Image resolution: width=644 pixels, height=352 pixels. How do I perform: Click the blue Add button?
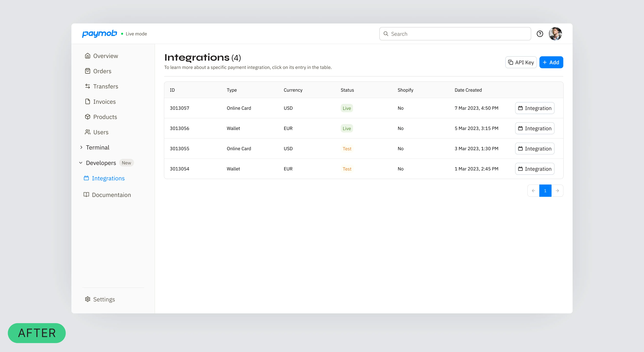point(551,62)
